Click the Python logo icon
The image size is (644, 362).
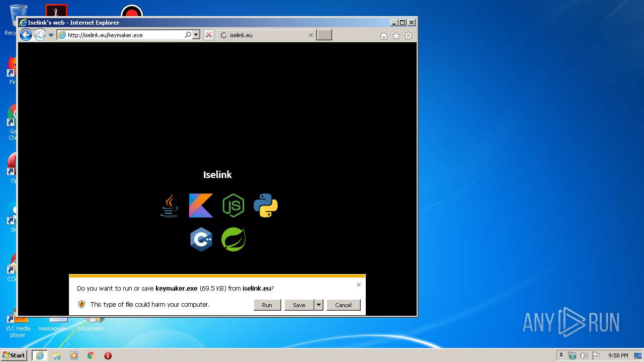point(266,206)
